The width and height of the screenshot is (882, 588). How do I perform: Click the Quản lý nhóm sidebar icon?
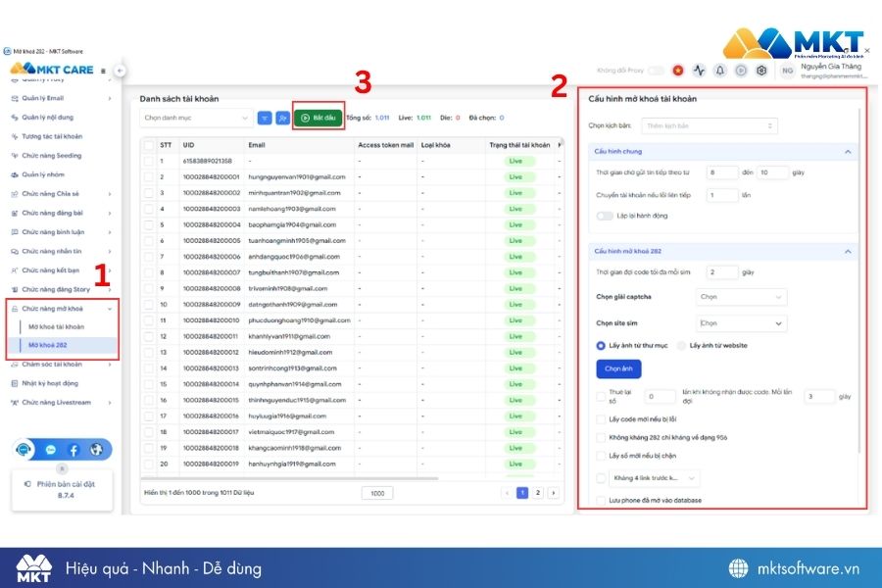tap(15, 174)
